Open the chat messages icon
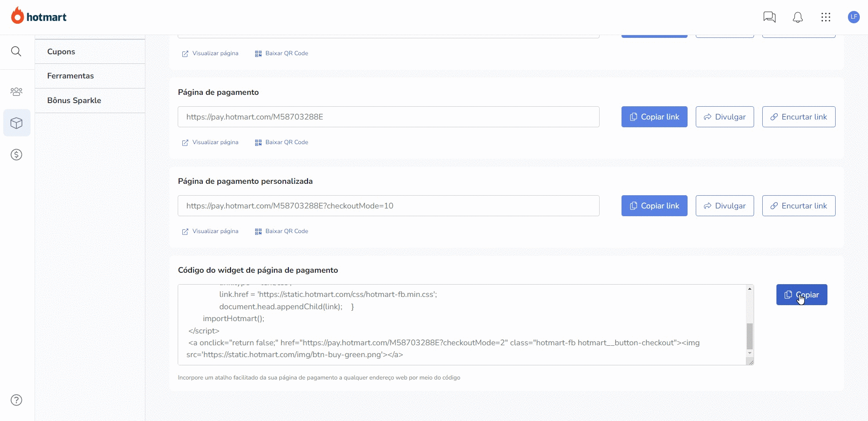 pos(770,17)
